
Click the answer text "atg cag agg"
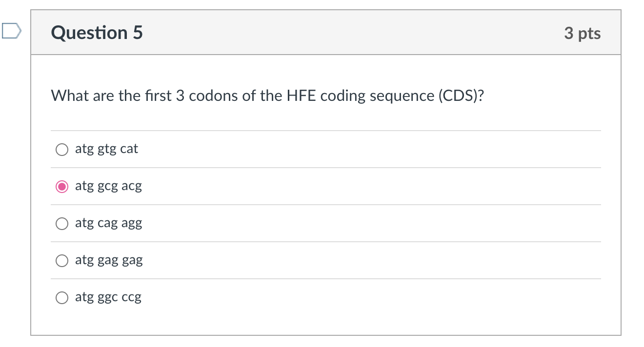[x=108, y=224]
